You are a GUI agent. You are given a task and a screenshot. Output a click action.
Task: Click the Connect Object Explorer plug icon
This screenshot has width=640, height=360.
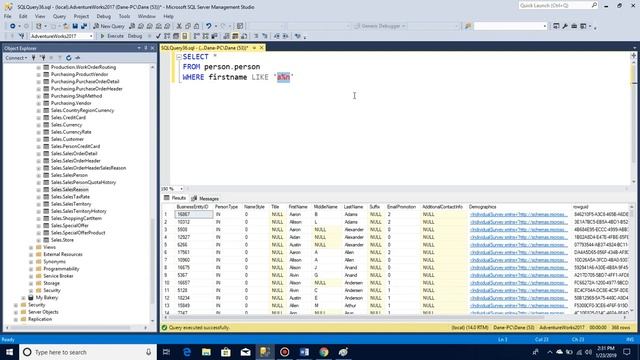pos(33,58)
